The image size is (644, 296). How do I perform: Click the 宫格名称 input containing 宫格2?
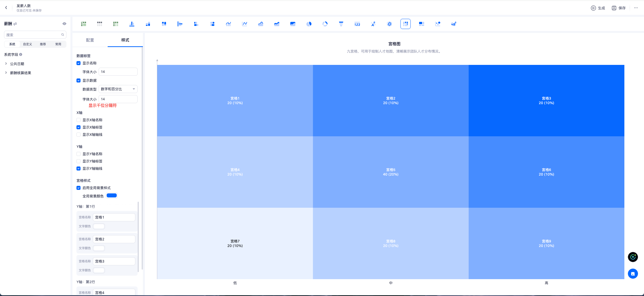pyautogui.click(x=114, y=239)
